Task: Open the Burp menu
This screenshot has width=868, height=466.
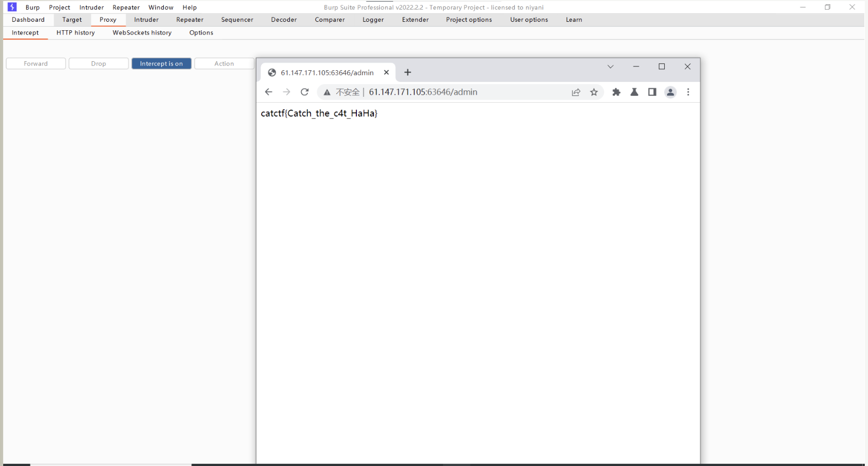Action: (x=32, y=7)
